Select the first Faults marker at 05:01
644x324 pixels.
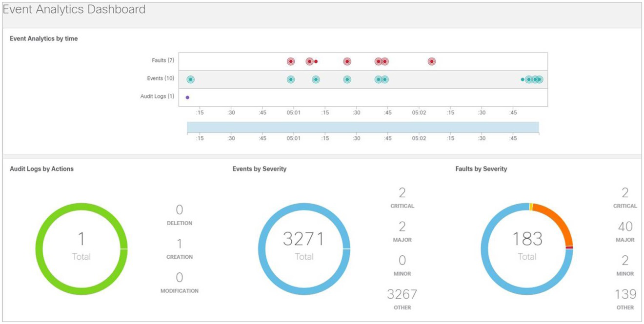(291, 61)
